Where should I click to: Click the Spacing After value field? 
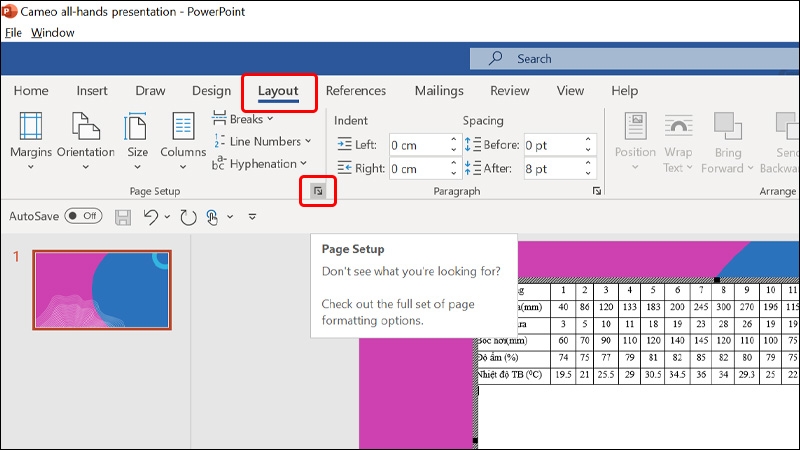pyautogui.click(x=554, y=169)
